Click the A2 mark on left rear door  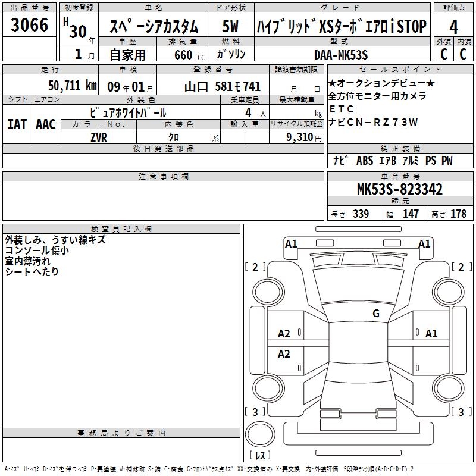tap(284, 353)
